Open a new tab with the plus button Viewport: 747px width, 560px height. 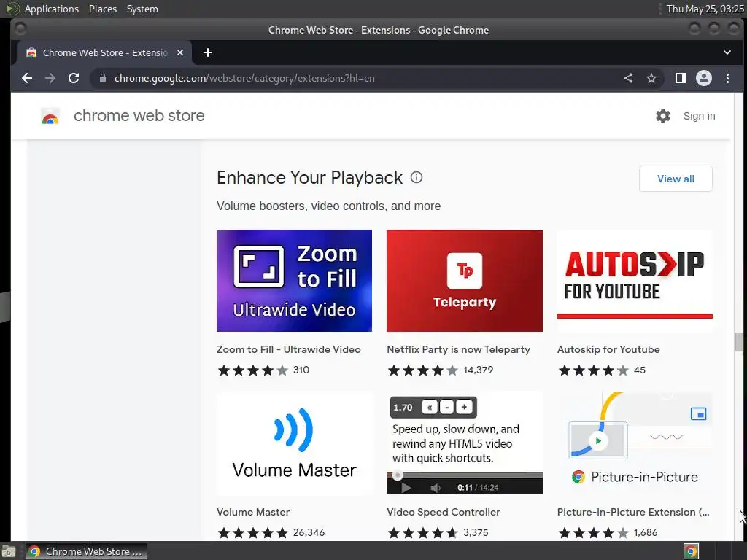coord(208,52)
